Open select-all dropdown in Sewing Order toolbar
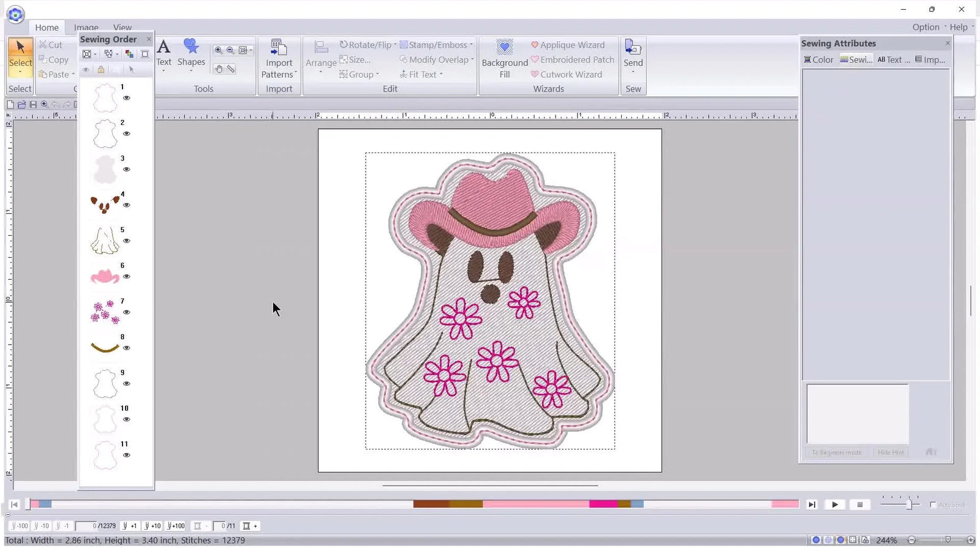This screenshot has width=980, height=551. 95,54
